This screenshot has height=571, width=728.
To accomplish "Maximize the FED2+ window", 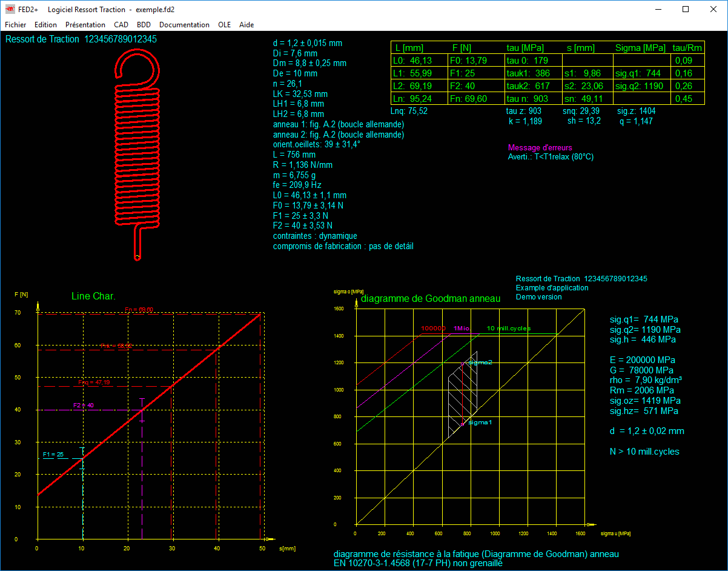I will click(686, 9).
